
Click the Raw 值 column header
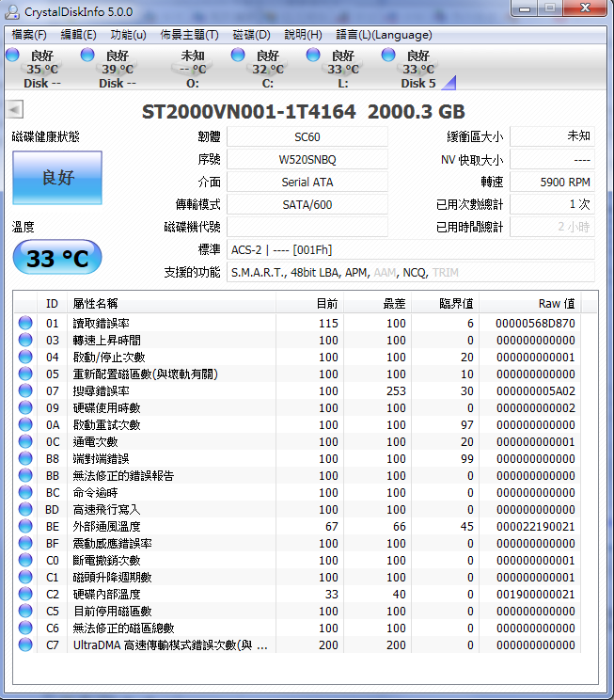click(530, 304)
